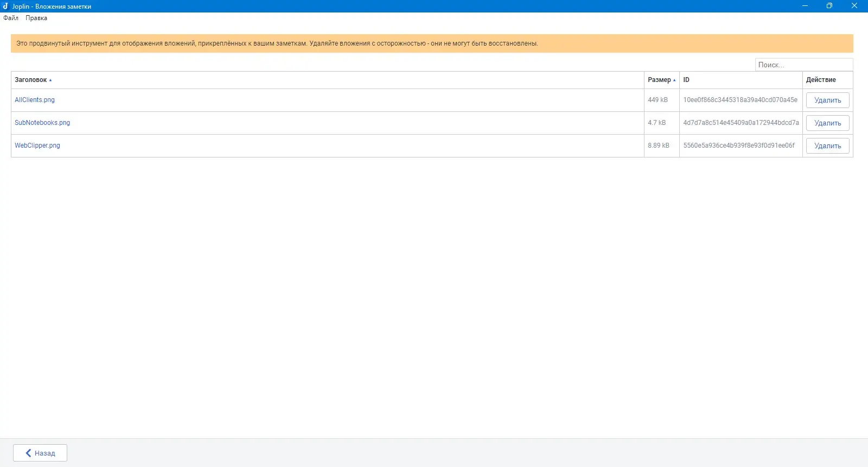Focus the Поиск search field

click(x=804, y=65)
